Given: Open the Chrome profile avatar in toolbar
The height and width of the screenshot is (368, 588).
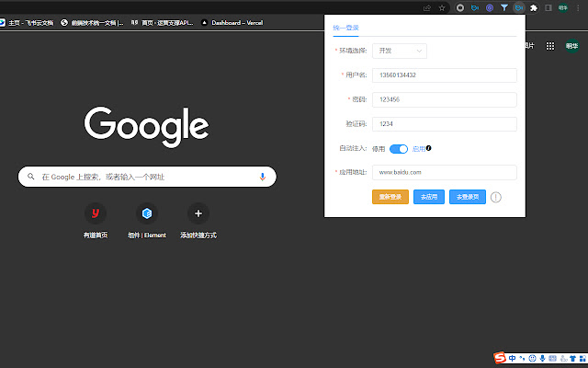Looking at the screenshot, I should click(x=563, y=8).
